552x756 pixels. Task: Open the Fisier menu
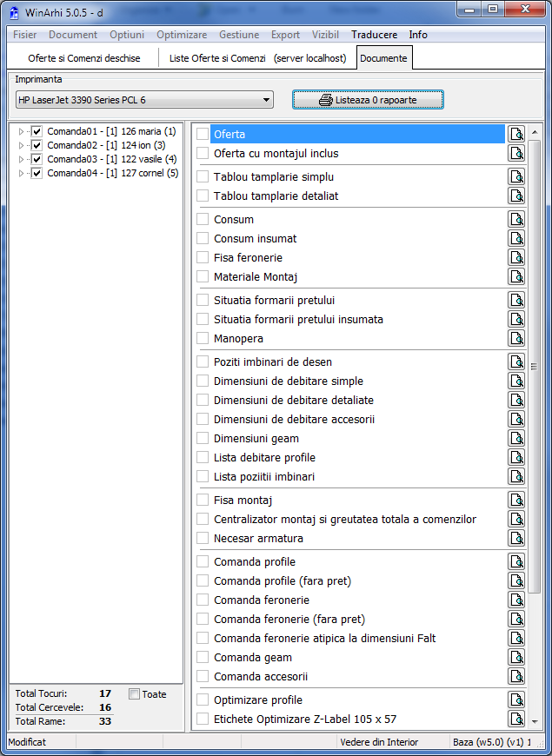[x=24, y=35]
